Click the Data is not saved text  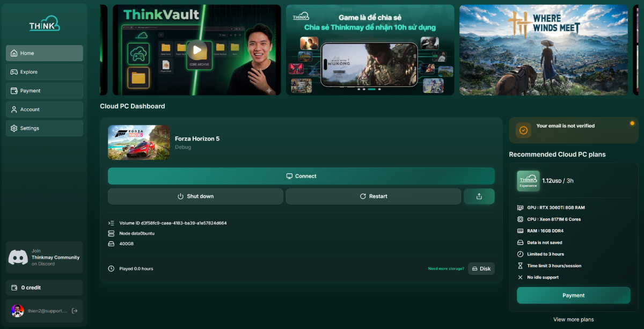(x=545, y=243)
